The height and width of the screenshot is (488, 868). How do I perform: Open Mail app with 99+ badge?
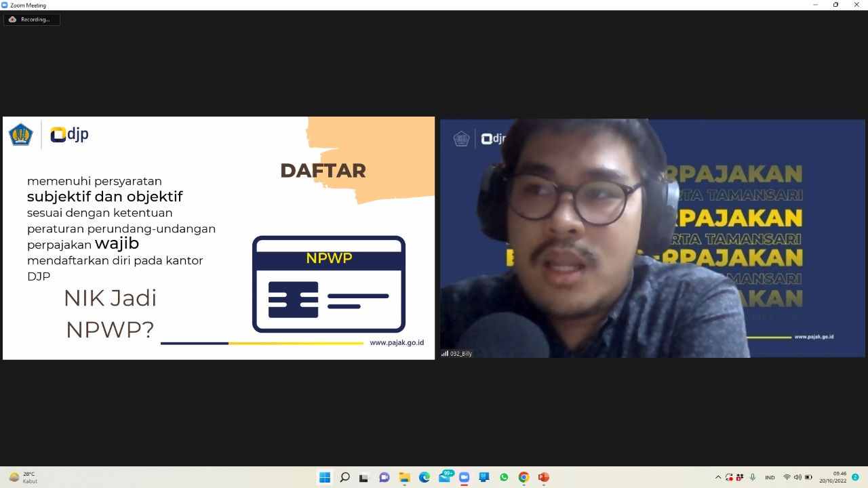click(x=444, y=477)
